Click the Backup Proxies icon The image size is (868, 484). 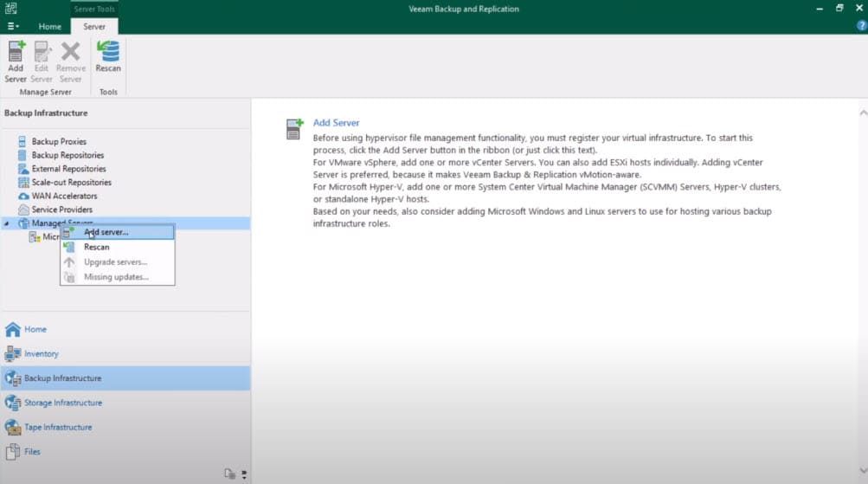point(23,142)
